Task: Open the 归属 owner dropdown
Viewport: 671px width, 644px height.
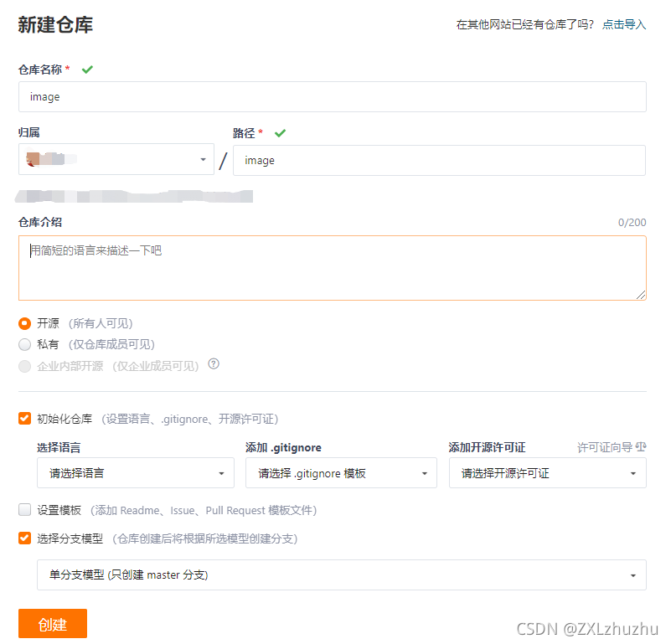Action: coord(116,159)
